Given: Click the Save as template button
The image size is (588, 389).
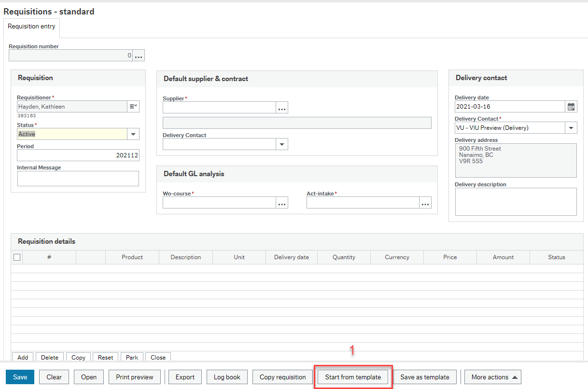Looking at the screenshot, I should [424, 377].
